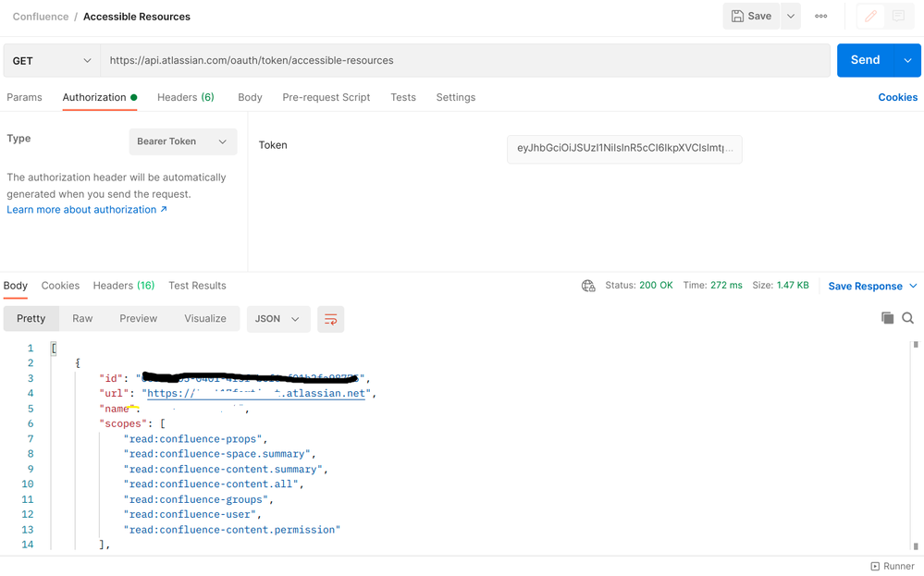This screenshot has height=576, width=924.
Task: Click the network globe icon
Action: pyautogui.click(x=588, y=286)
